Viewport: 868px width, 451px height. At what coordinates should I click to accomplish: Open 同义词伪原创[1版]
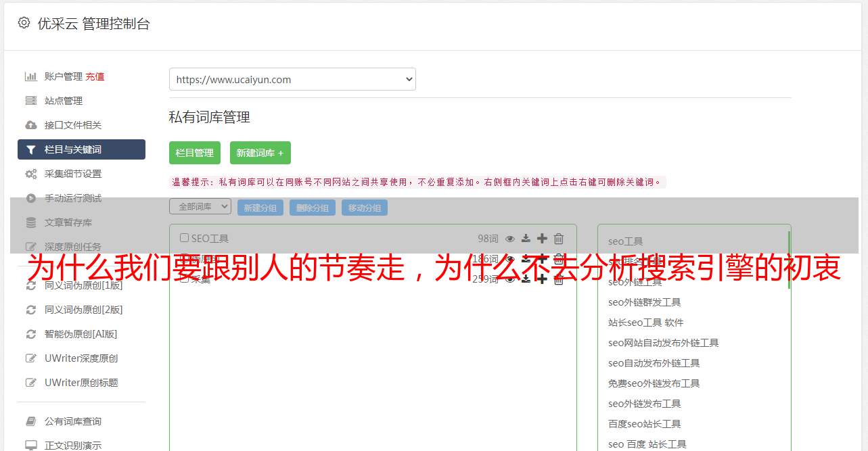pyautogui.click(x=83, y=285)
